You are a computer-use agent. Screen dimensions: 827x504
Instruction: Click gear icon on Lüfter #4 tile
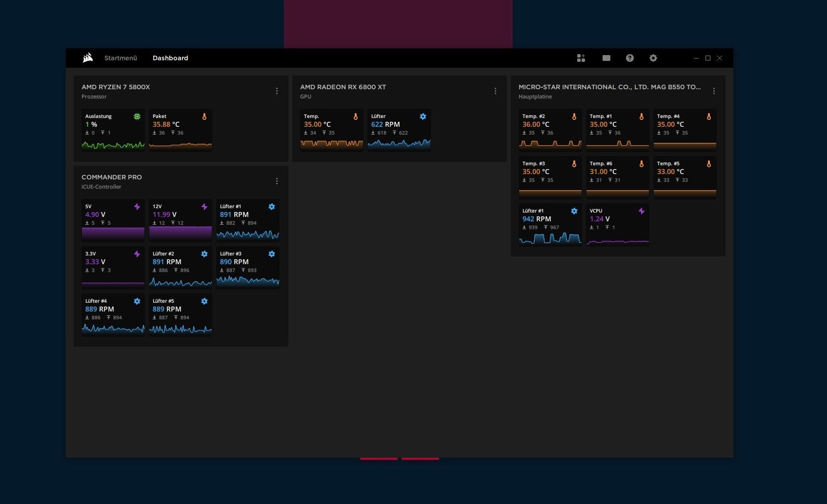tap(137, 301)
